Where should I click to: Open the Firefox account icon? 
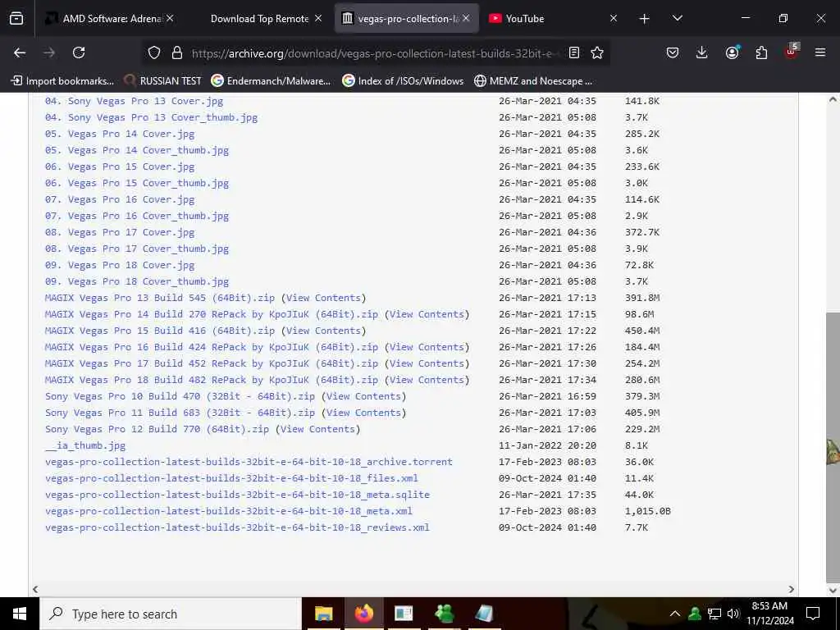[732, 52]
